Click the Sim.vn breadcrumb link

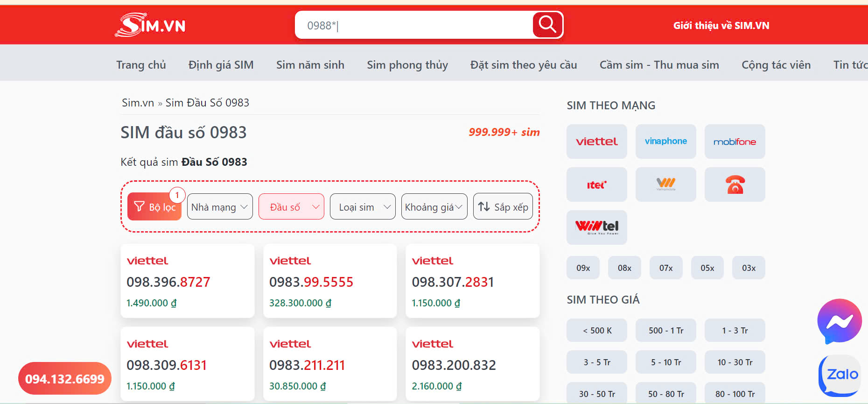coord(138,103)
